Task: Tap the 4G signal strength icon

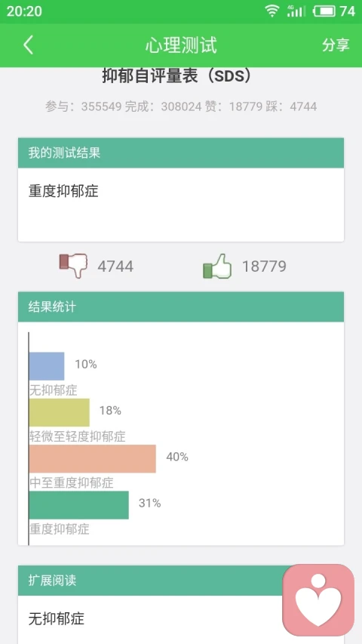Action: click(296, 11)
